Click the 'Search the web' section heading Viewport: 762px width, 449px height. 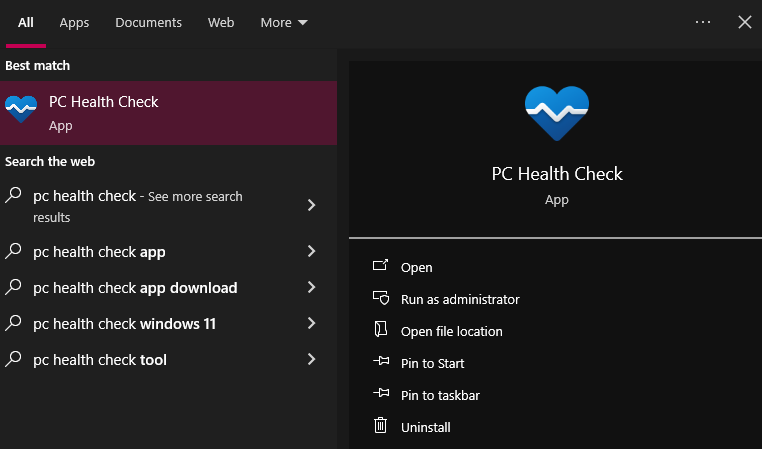(50, 161)
